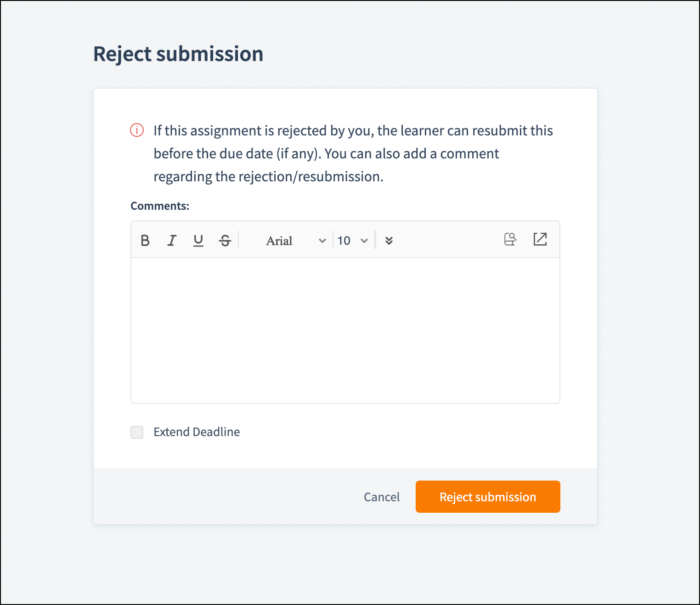Viewport: 700px width, 605px height.
Task: Click inside the Comments text area
Action: pyautogui.click(x=345, y=330)
